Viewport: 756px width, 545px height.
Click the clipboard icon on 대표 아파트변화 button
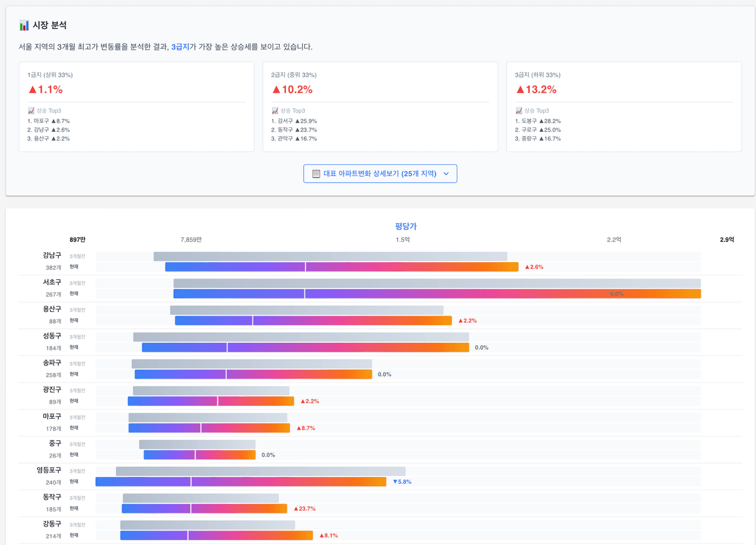[316, 174]
